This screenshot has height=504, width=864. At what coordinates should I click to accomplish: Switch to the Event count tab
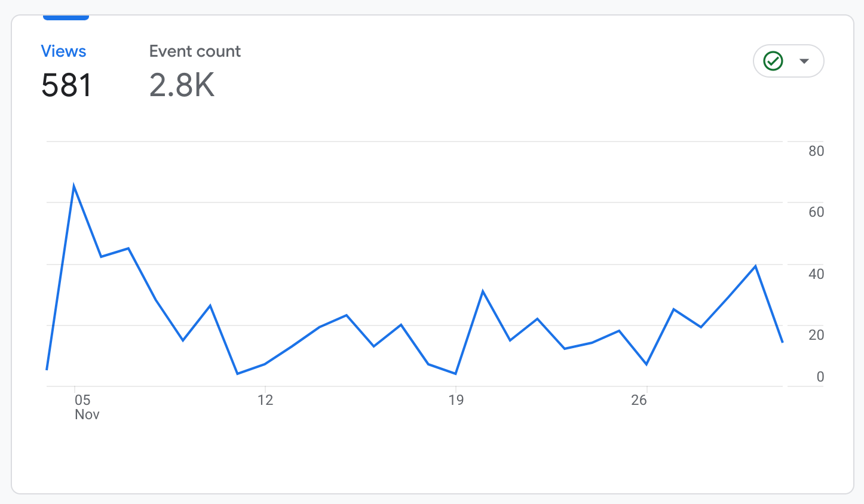click(x=195, y=51)
